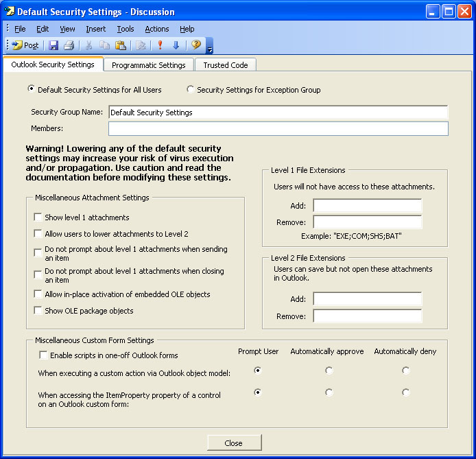
Task: Select Prompt User for ItemProperty access
Action: (257, 392)
